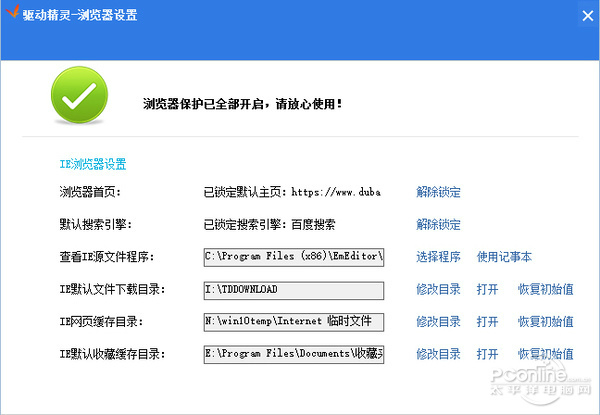The image size is (600, 415).
Task: Click the IE网页缓存目录 label
Action: [101, 322]
